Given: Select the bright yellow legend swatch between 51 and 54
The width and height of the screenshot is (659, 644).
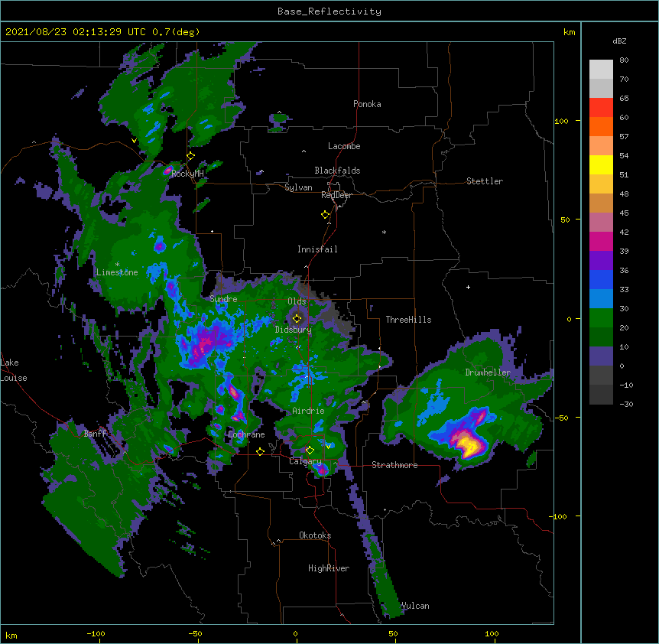Looking at the screenshot, I should pos(601,165).
